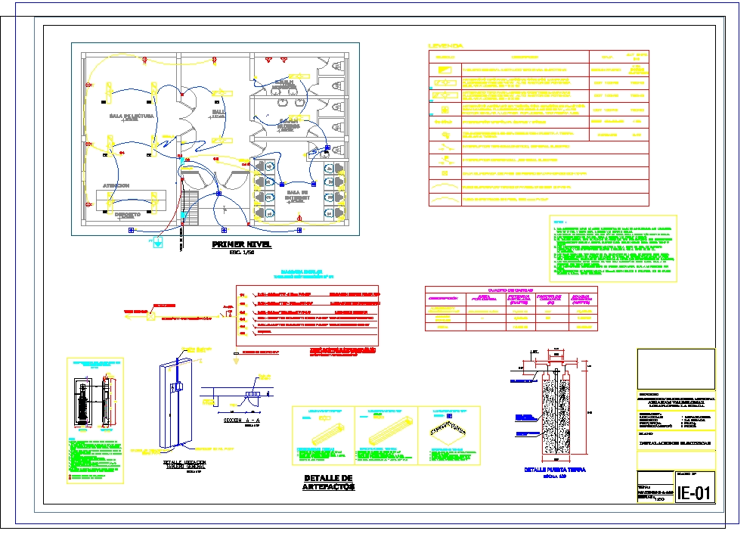Click the tubo empotrado en piso legend symbol
Image resolution: width=756 pixels, height=534 pixels.
click(x=446, y=198)
